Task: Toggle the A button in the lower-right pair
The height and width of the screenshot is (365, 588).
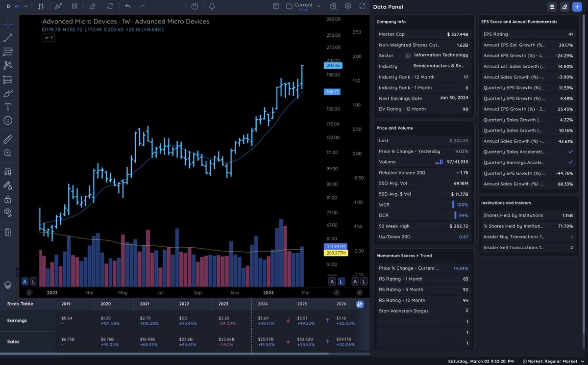Action: [355, 282]
